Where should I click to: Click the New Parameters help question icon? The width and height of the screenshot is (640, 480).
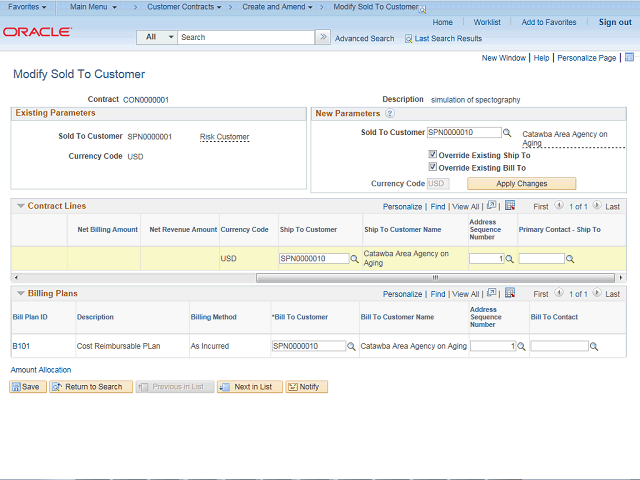tap(390, 113)
